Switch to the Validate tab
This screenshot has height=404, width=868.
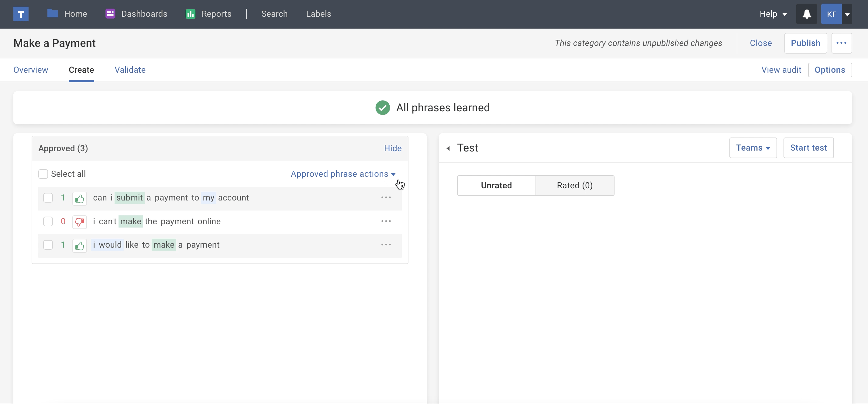point(130,70)
